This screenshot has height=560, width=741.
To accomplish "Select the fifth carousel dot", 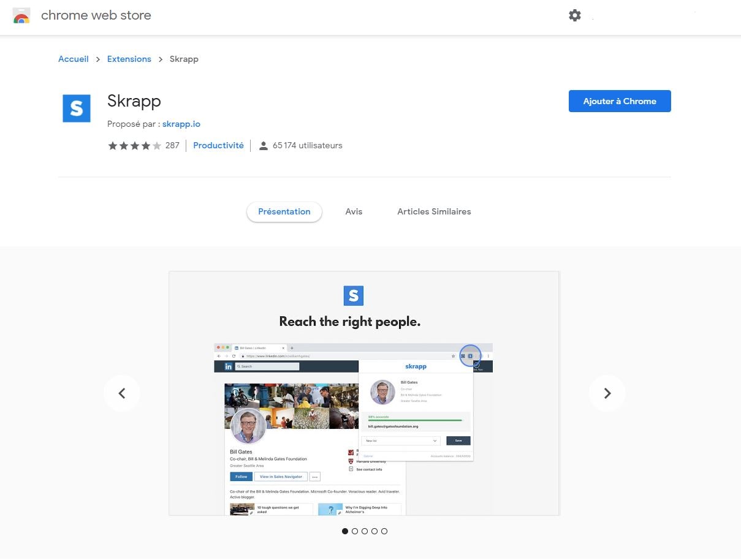I will (x=384, y=531).
